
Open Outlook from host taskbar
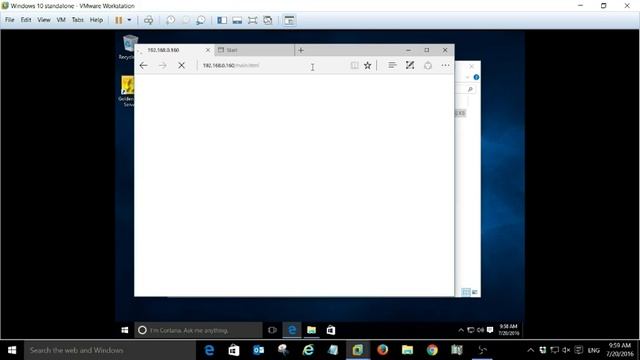pyautogui.click(x=258, y=350)
